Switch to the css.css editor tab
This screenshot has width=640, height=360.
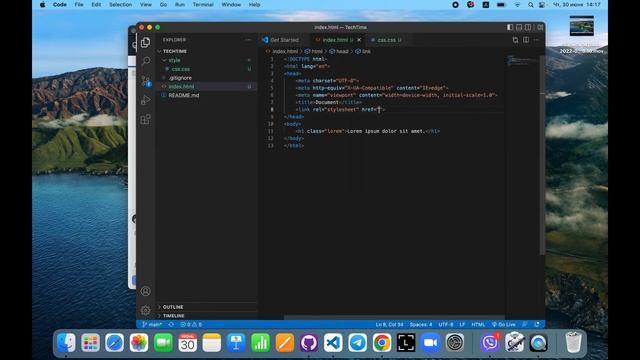point(387,40)
